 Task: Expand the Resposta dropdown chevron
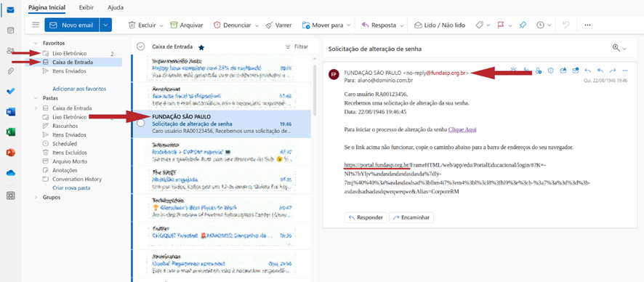(x=401, y=25)
